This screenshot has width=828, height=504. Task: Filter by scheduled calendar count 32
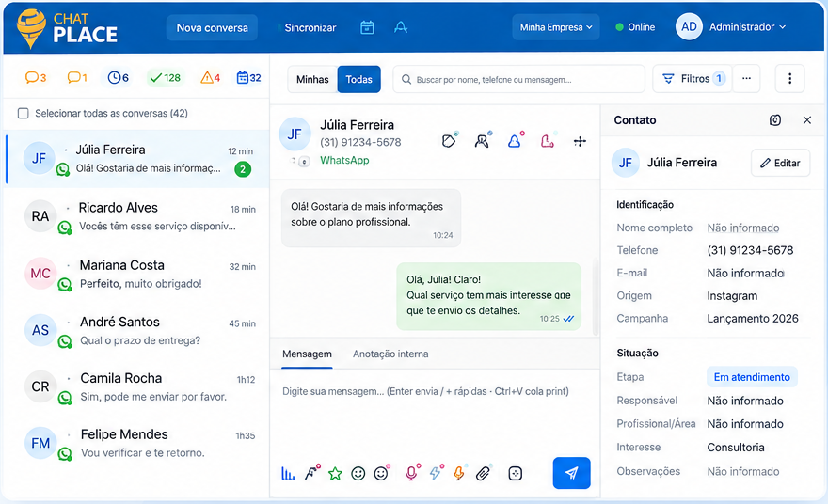pos(248,78)
